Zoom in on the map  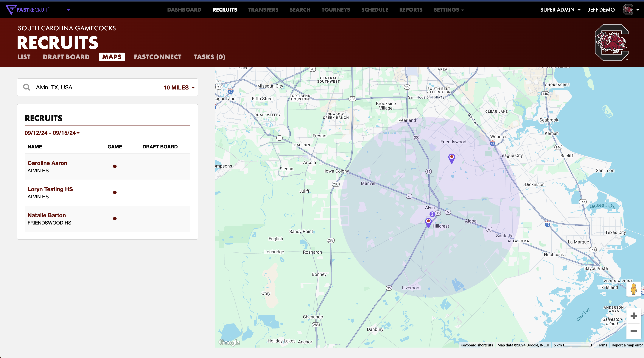tap(634, 316)
